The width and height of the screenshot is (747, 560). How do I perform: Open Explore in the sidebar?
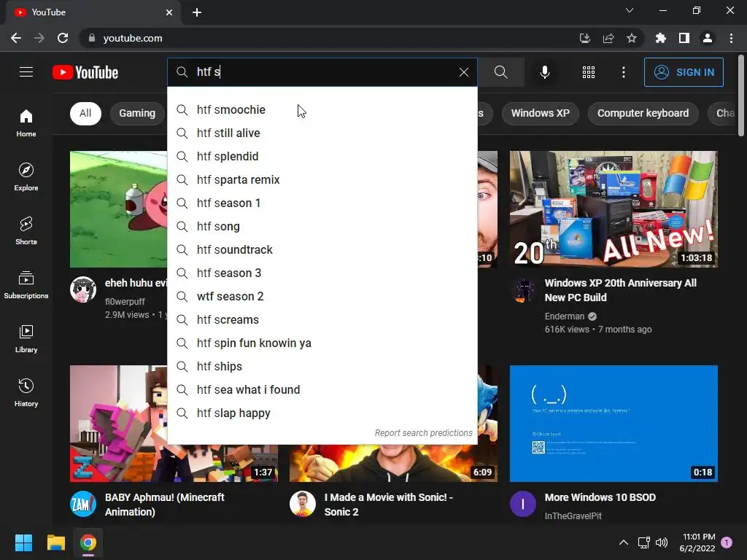(x=26, y=176)
